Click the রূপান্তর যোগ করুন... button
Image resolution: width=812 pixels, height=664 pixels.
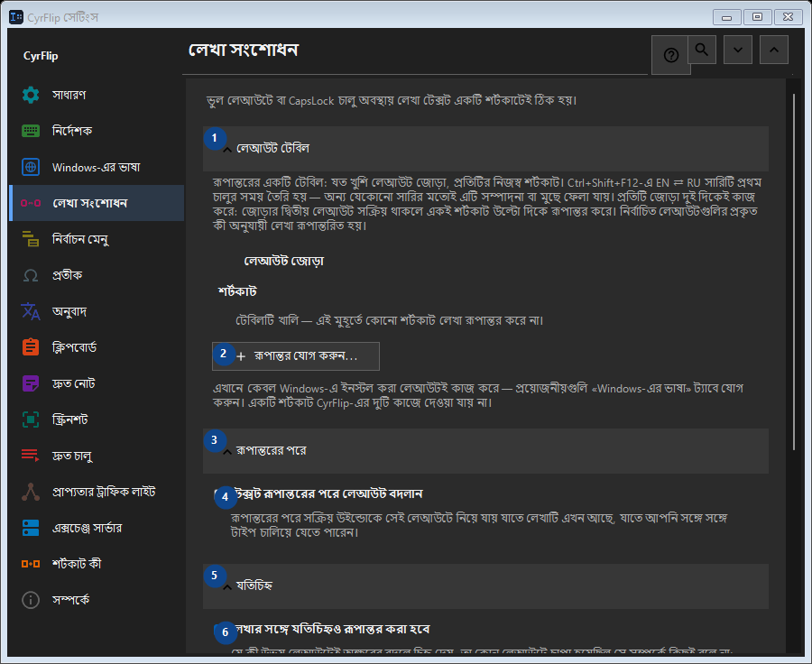click(296, 356)
